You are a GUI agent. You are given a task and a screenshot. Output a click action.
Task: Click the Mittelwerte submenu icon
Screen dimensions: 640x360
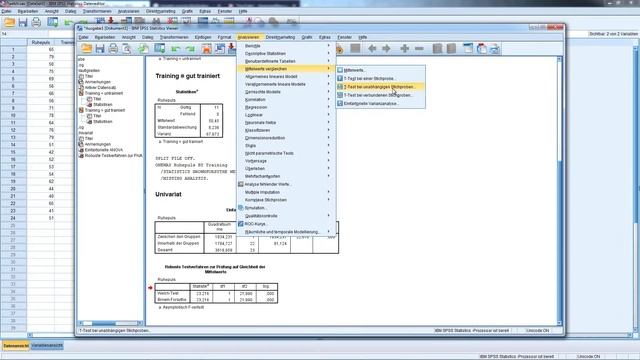click(340, 70)
